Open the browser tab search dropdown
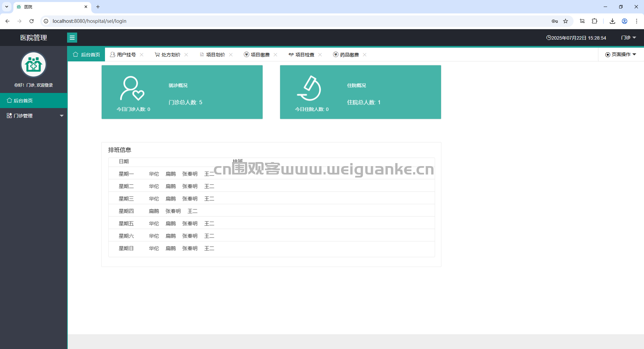 point(7,7)
